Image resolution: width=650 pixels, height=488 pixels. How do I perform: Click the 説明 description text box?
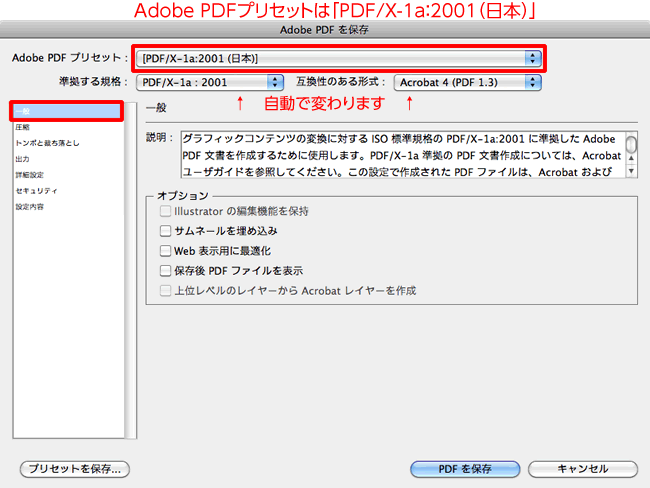403,155
